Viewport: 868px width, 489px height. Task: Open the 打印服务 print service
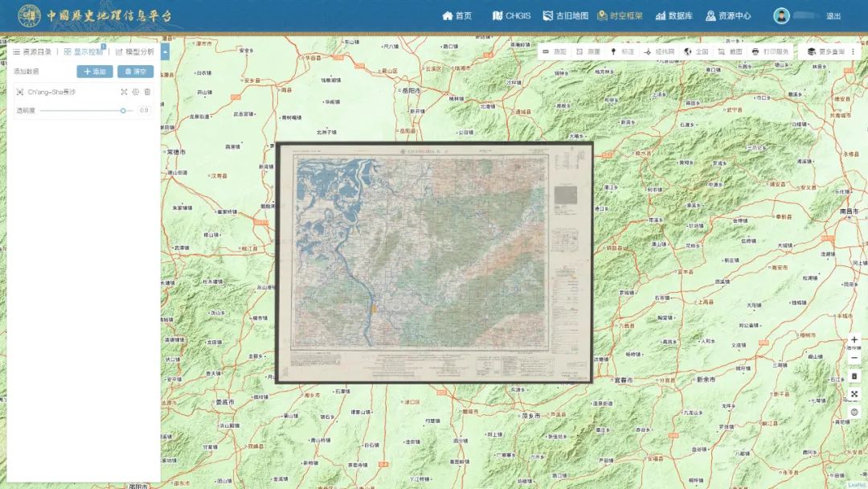[770, 51]
